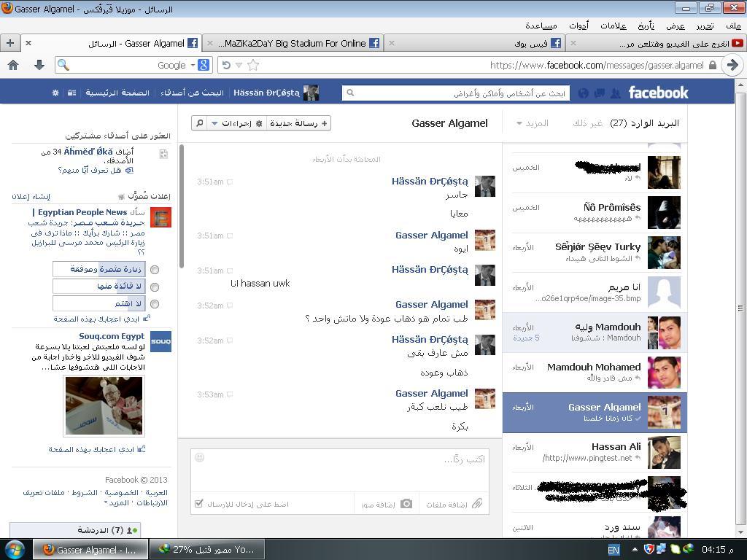The height and width of the screenshot is (560, 747).
Task: Click the go arrow button beside the address bar
Action: coord(732,65)
